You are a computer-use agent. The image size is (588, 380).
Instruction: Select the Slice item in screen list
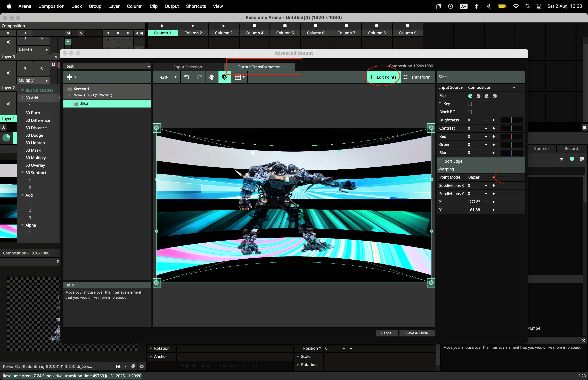tap(84, 104)
